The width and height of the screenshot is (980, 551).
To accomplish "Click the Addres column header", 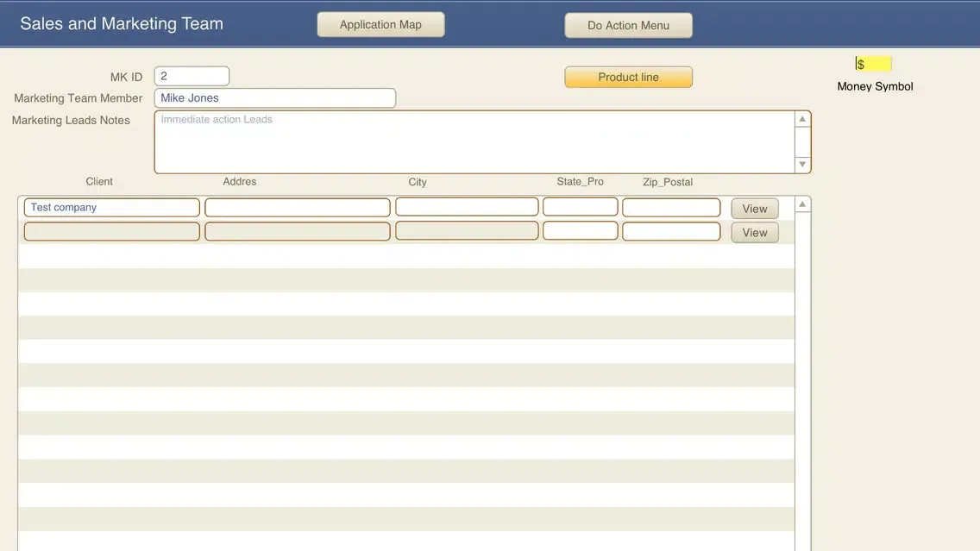I will coord(239,181).
